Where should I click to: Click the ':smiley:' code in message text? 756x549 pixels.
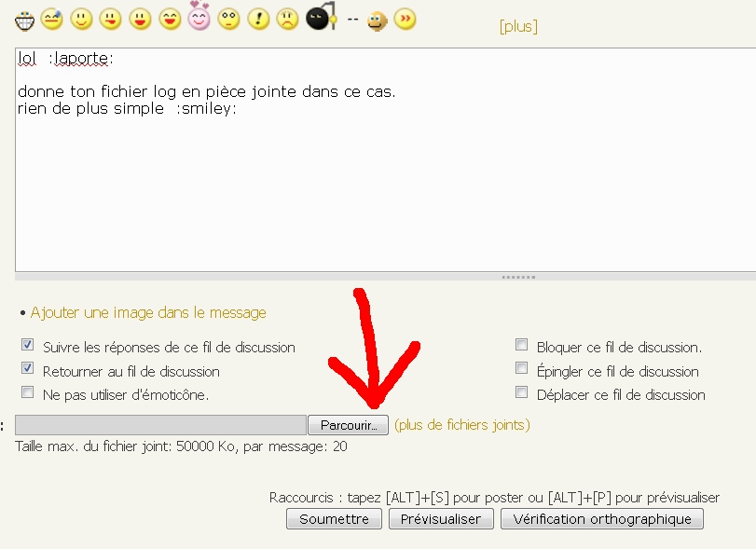coord(206,108)
